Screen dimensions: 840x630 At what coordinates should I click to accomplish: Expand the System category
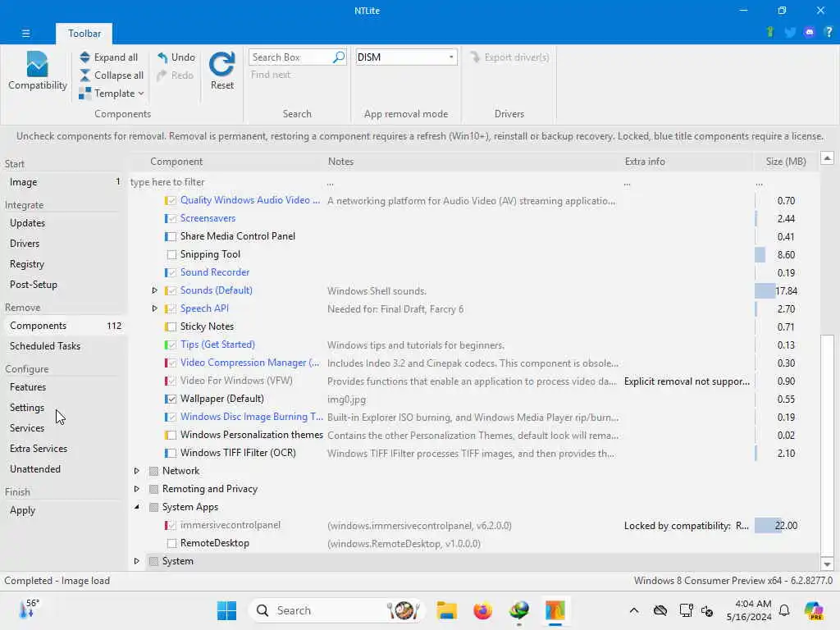pos(137,561)
